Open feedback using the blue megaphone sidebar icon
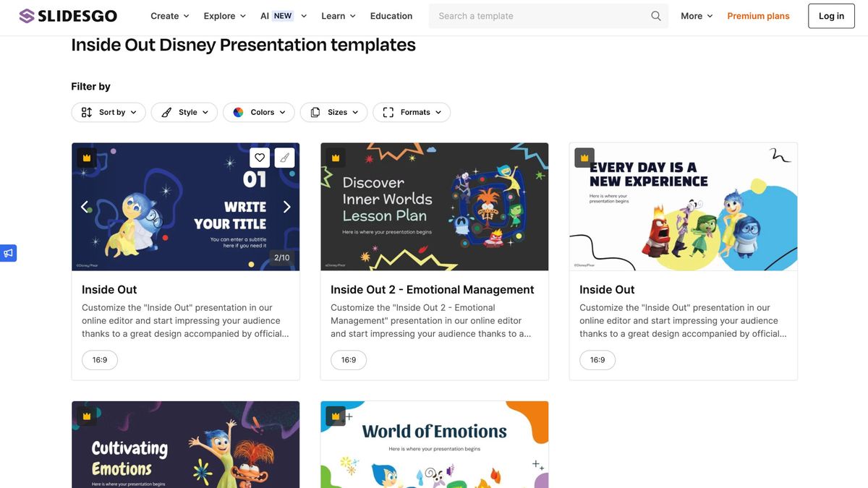Viewport: 868px width, 488px height. point(8,253)
